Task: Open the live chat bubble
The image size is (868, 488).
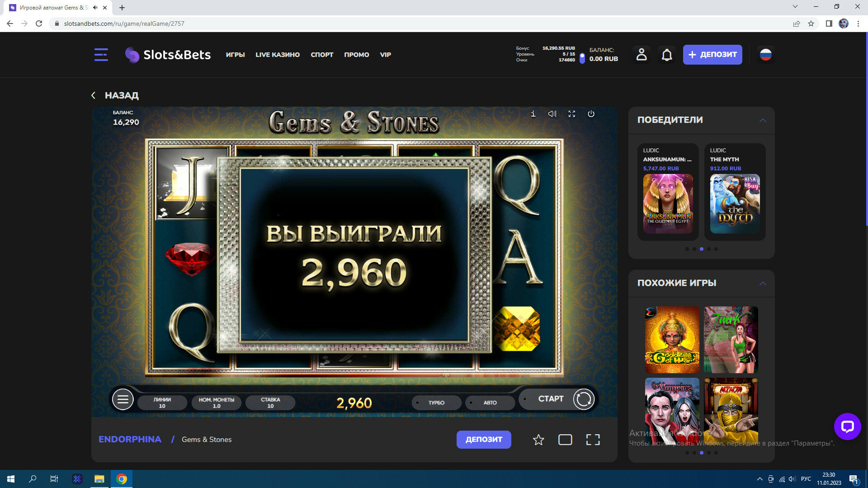Action: click(847, 426)
